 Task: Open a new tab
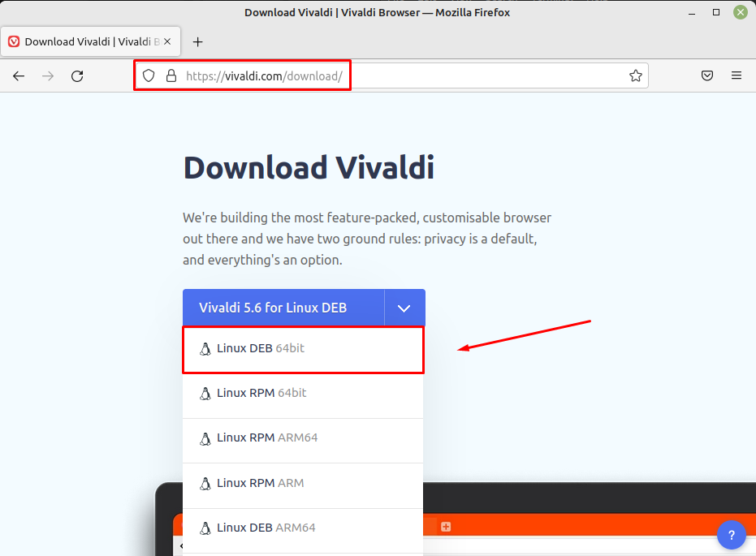pos(197,42)
